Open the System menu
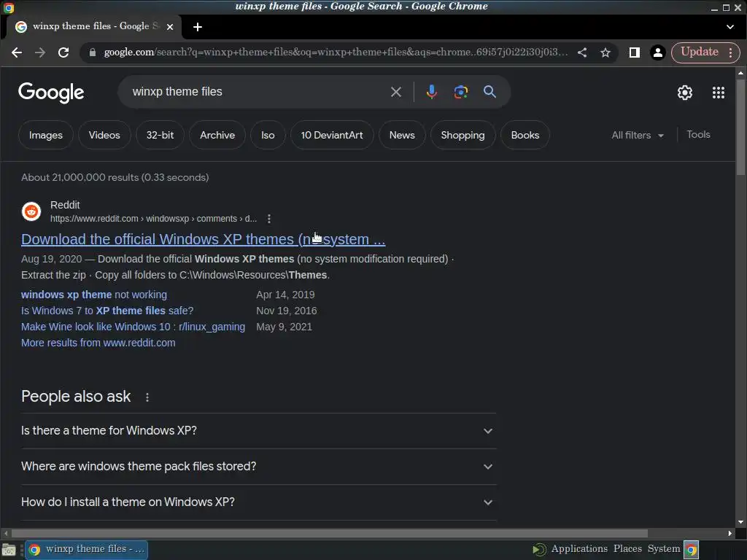This screenshot has height=560, width=747. pyautogui.click(x=664, y=548)
